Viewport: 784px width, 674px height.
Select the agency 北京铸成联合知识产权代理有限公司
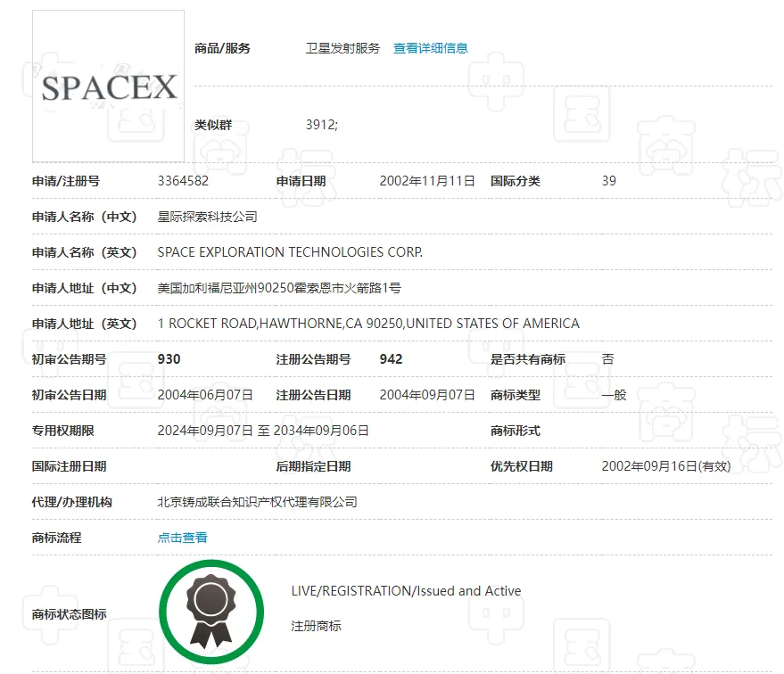click(x=258, y=502)
